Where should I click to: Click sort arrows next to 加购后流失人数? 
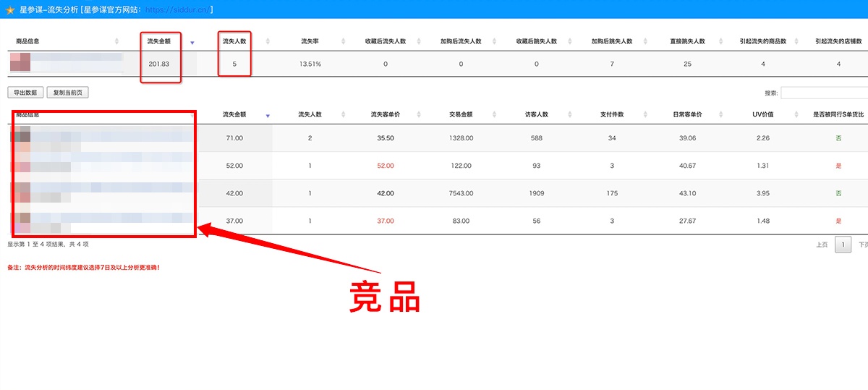493,41
